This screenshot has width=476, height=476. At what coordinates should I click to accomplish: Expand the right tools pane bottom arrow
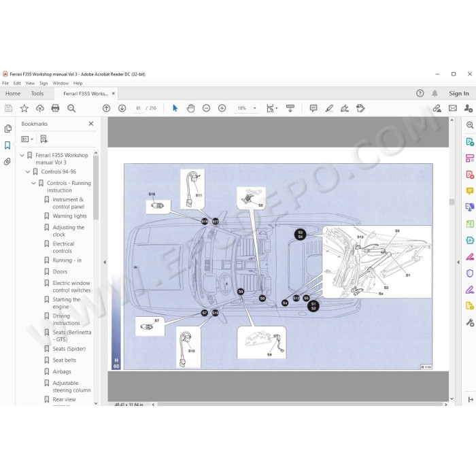click(471, 400)
